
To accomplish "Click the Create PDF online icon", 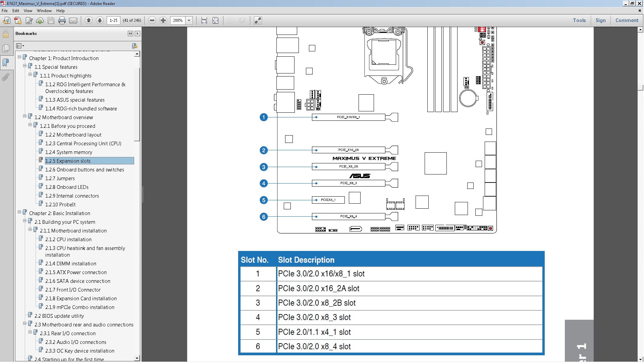I will pyautogui.click(x=18, y=21).
